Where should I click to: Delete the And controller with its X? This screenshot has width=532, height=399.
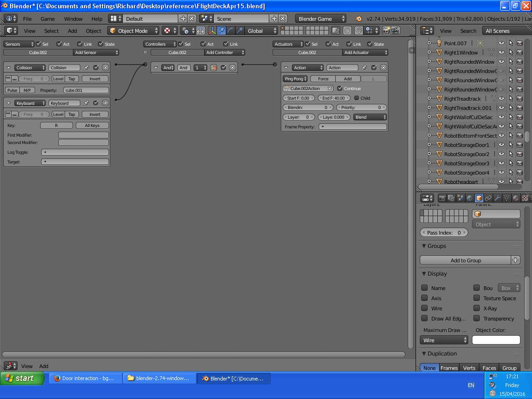point(232,67)
